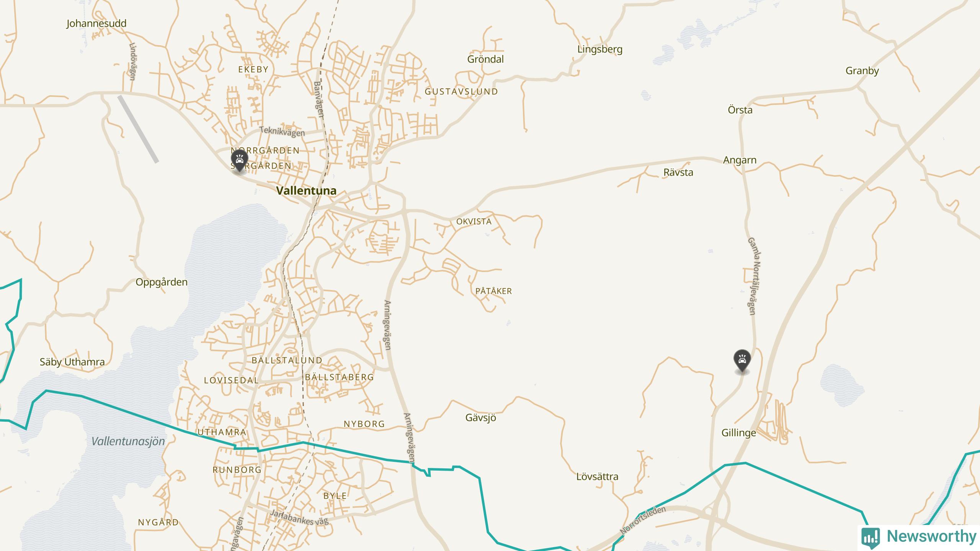Click the Lingsberg place label
Screen dimensions: 980x551
point(600,49)
